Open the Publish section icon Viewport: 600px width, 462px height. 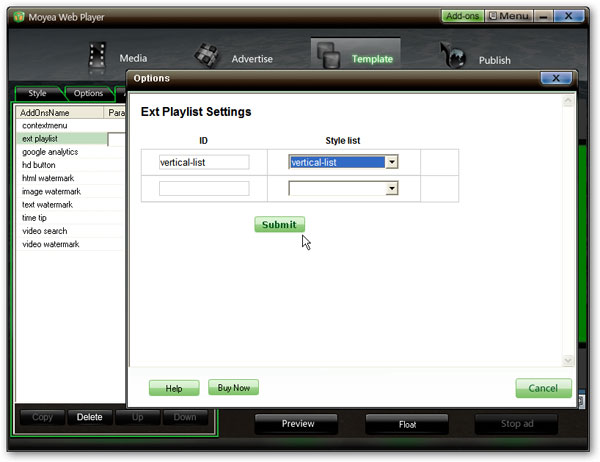click(453, 55)
